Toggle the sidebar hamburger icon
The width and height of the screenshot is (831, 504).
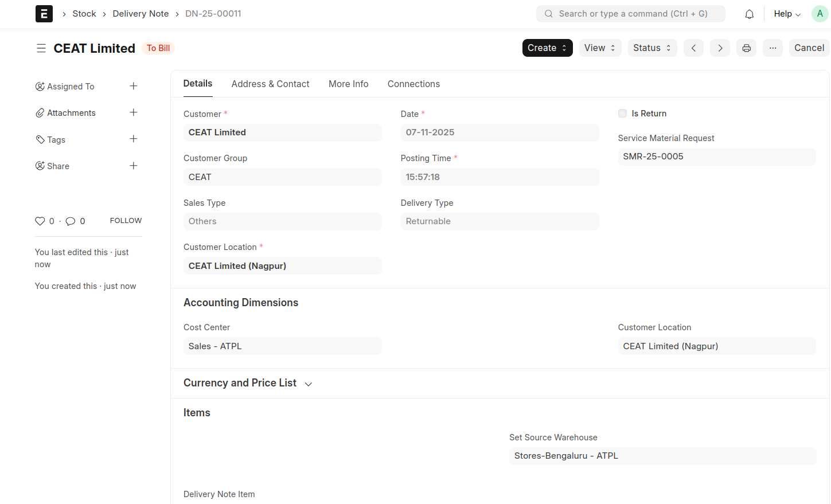(41, 48)
